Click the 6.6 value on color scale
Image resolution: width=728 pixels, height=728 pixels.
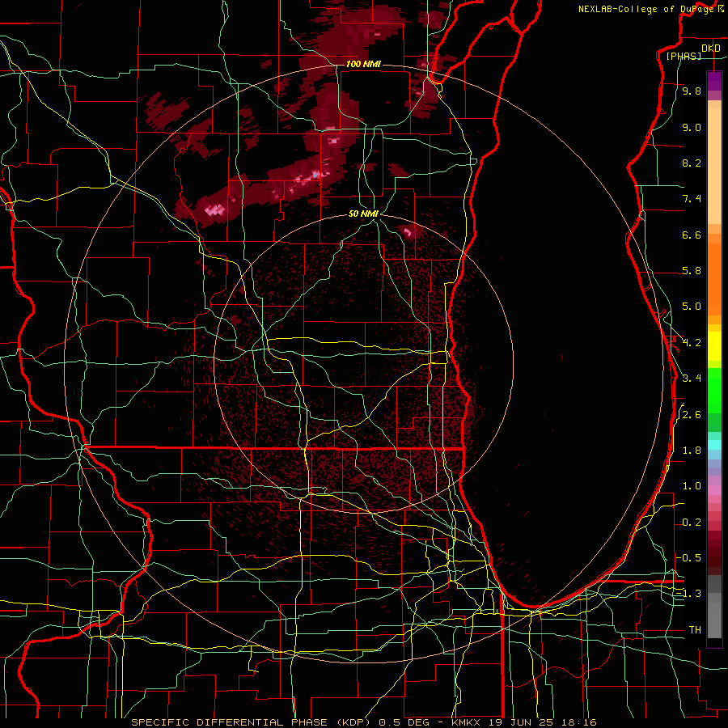(x=692, y=235)
